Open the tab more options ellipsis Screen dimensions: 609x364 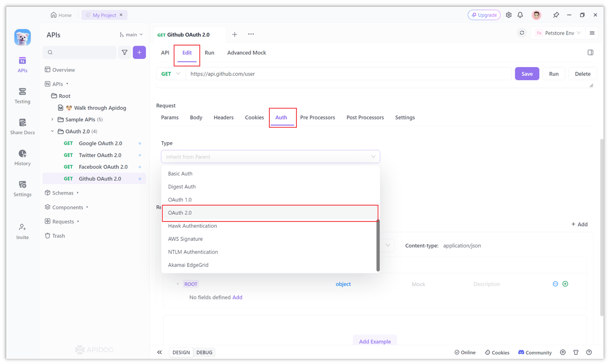coord(251,34)
